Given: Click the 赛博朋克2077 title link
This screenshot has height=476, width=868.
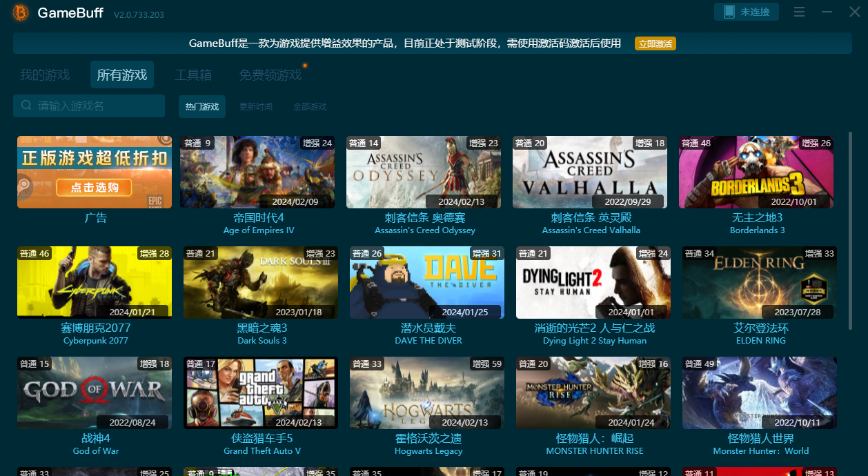Looking at the screenshot, I should tap(96, 328).
